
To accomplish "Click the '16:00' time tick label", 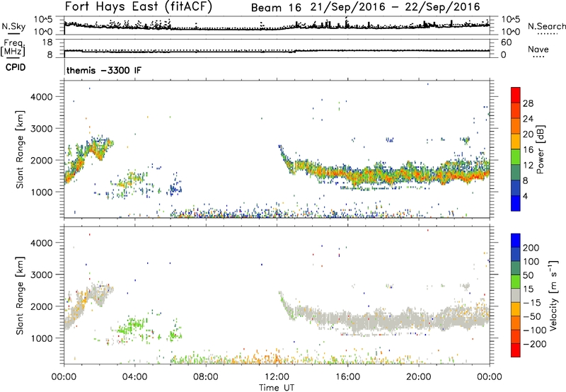I will [347, 377].
